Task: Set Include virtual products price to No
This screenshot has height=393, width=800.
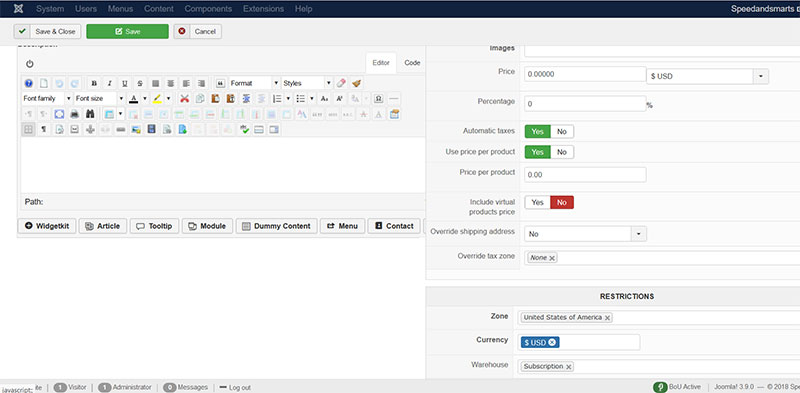Action: click(x=562, y=203)
